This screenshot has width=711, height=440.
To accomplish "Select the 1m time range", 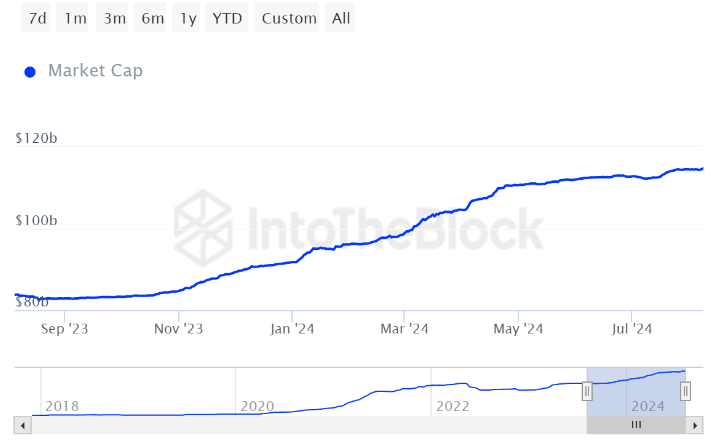I will pyautogui.click(x=74, y=18).
